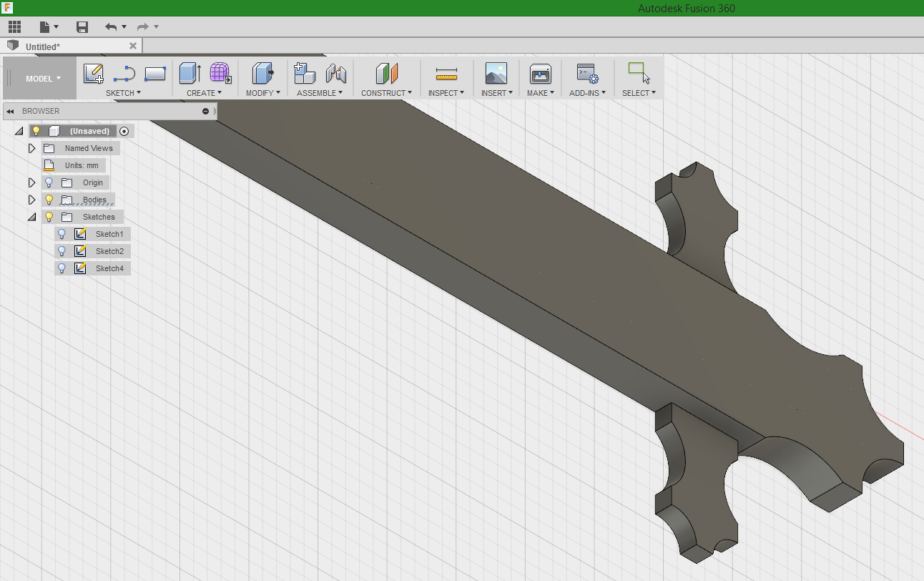Open the INSERT menu
This screenshot has height=581, width=924.
497,93
